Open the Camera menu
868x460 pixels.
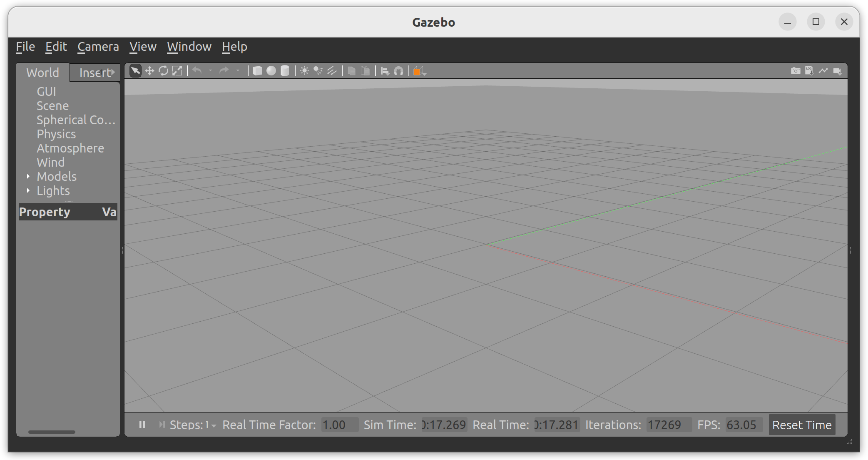98,47
